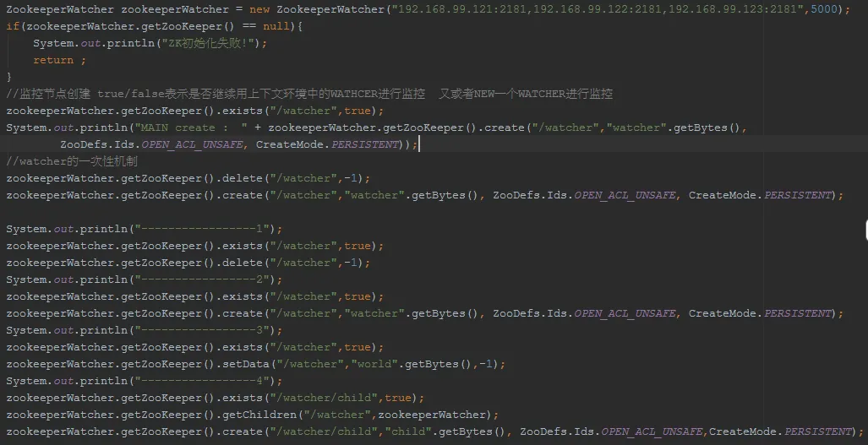Click the white handle at the right edge
The width and height of the screenshot is (868, 445).
pos(865,230)
